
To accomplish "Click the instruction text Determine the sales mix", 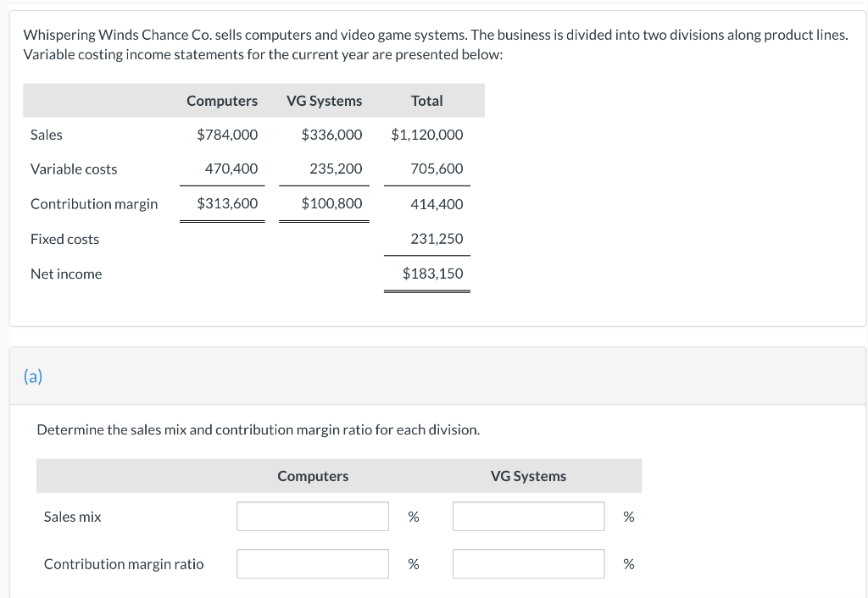I will pos(259,429).
